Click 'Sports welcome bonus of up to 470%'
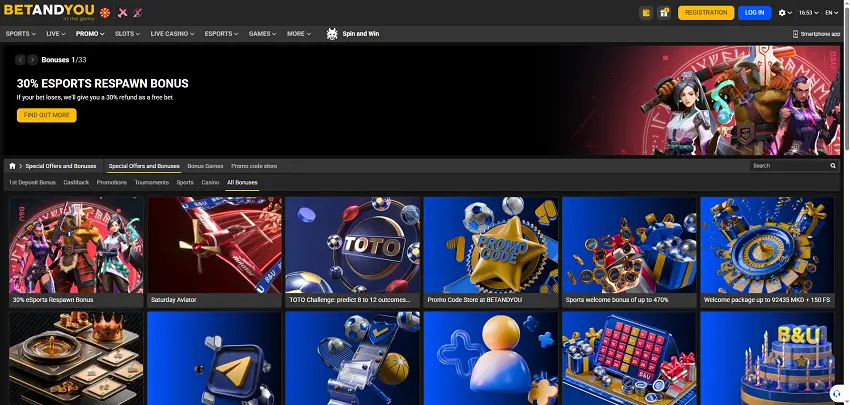The height and width of the screenshot is (405, 850). click(x=617, y=300)
